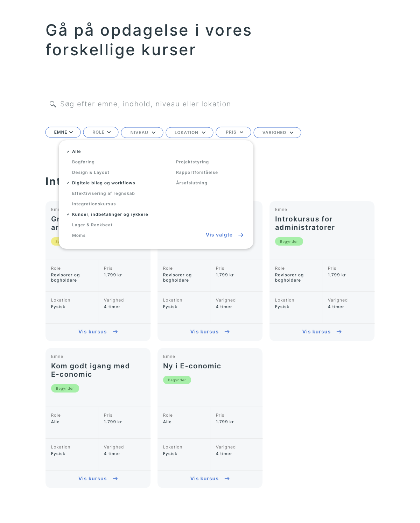Click Begynder badge on Introkursus for administratorer
This screenshot has width=420, height=523.
289,241
